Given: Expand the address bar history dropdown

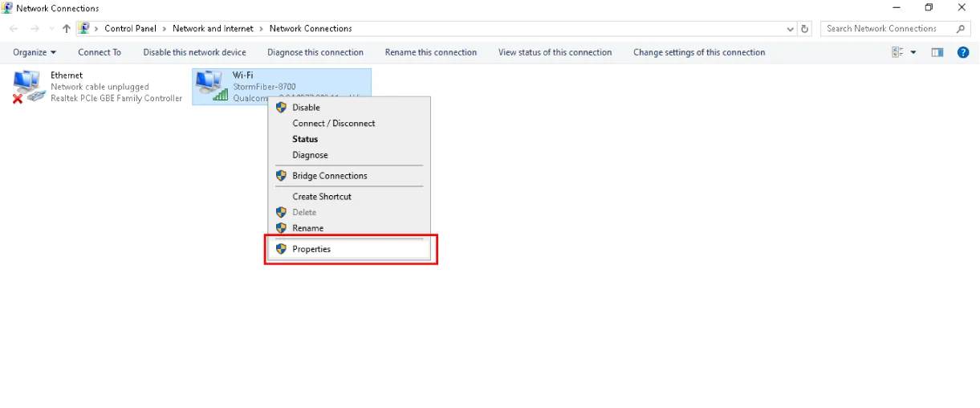Looking at the screenshot, I should coord(791,28).
